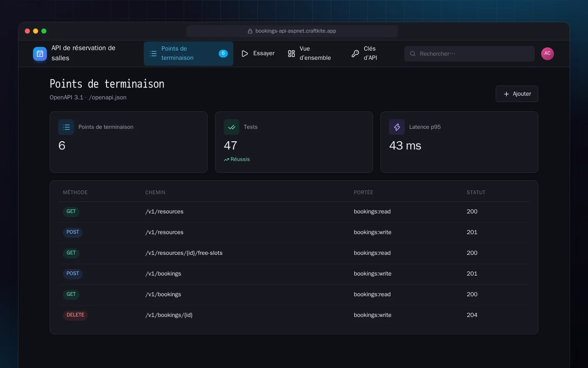Click the PORTÉE column header
The image size is (588, 368).
(363, 192)
